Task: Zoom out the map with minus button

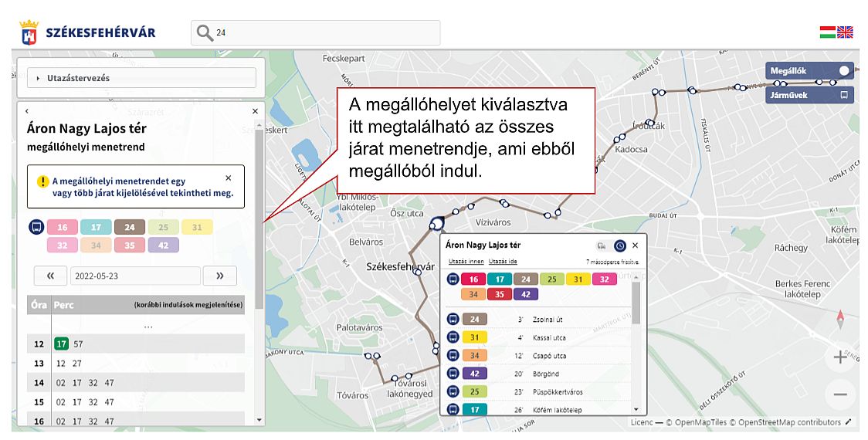Action: (840, 394)
